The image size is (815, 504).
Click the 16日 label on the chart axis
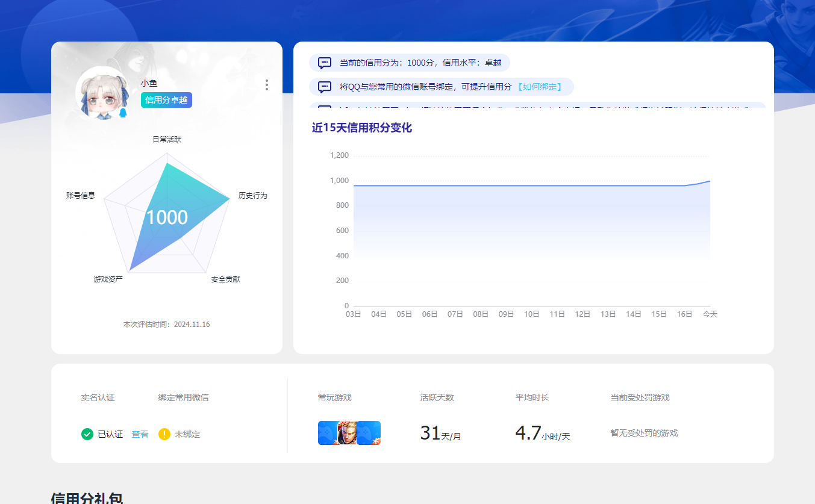[685, 314]
